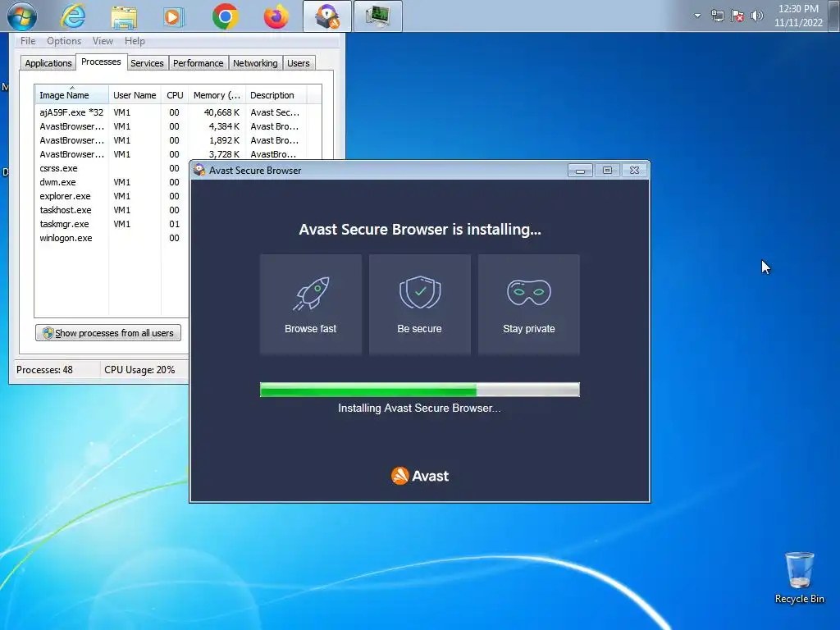Select the winlogon.exe process row

(x=112, y=238)
